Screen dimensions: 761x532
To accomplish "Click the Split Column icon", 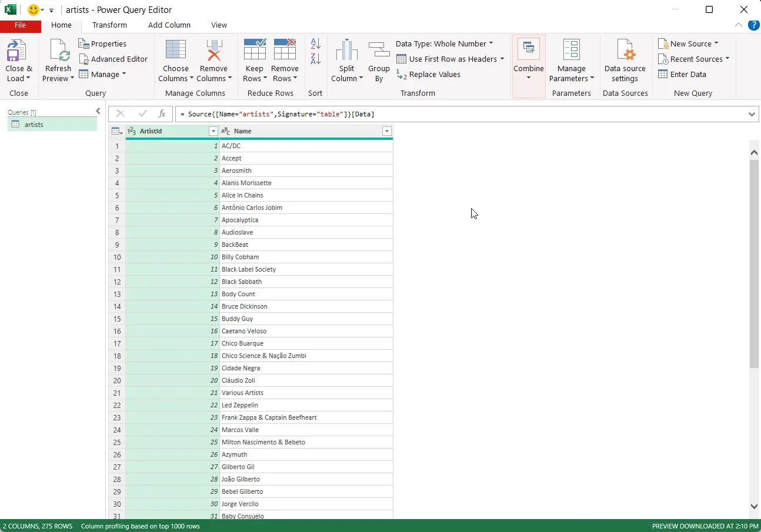I will (x=347, y=51).
